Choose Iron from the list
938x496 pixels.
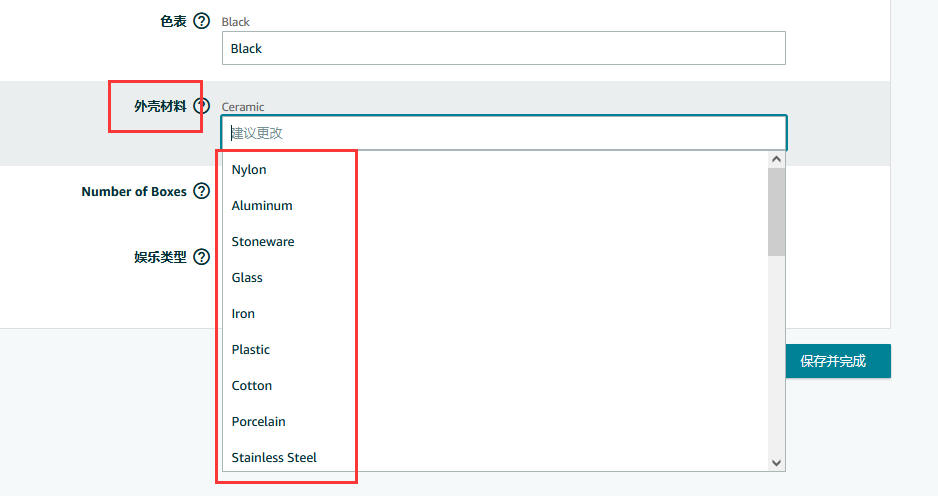243,314
